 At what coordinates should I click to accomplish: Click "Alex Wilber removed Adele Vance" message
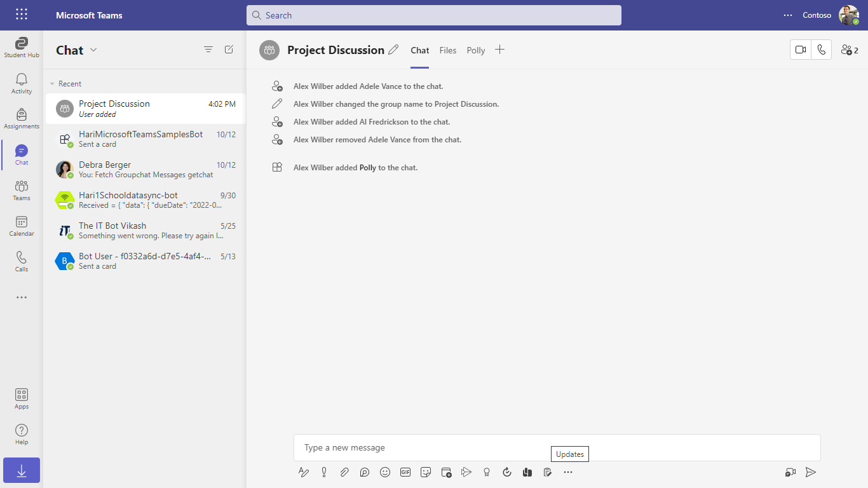pos(377,140)
